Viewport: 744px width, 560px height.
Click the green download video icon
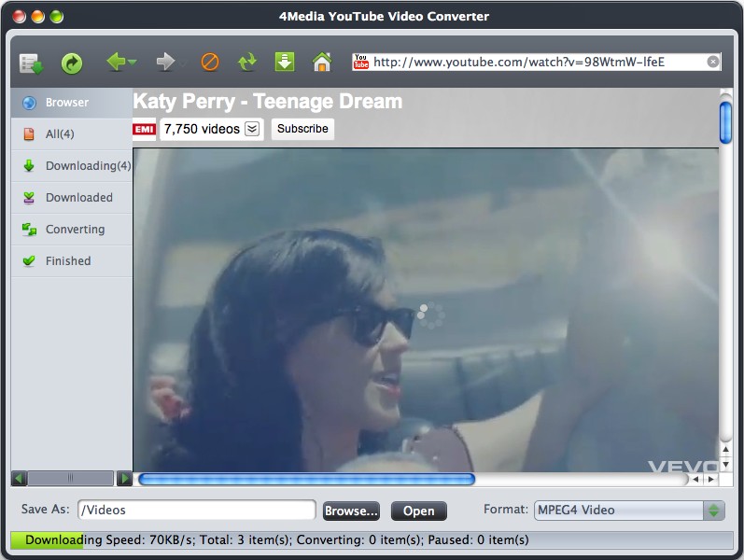285,62
